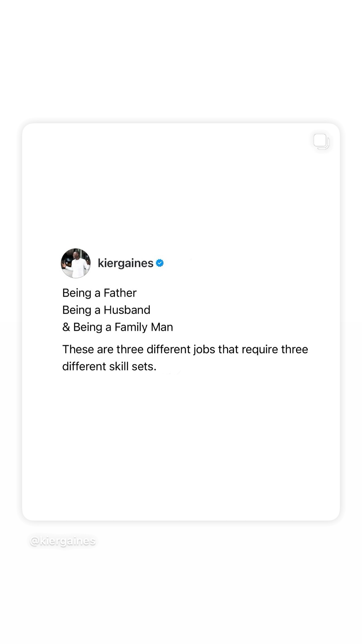Tap the @kiergaines watermark handle
The height and width of the screenshot is (644, 362).
click(63, 541)
